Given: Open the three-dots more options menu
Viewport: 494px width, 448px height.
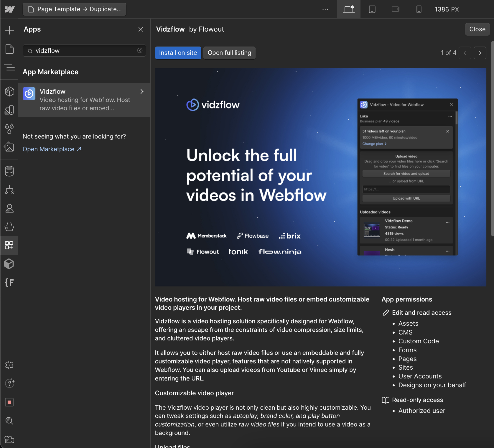Looking at the screenshot, I should pyautogui.click(x=325, y=9).
